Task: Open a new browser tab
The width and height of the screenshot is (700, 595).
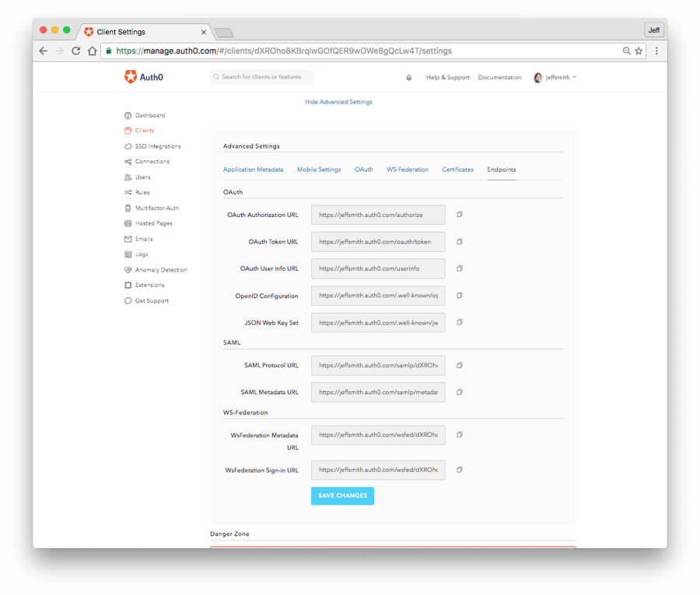Action: [x=224, y=33]
